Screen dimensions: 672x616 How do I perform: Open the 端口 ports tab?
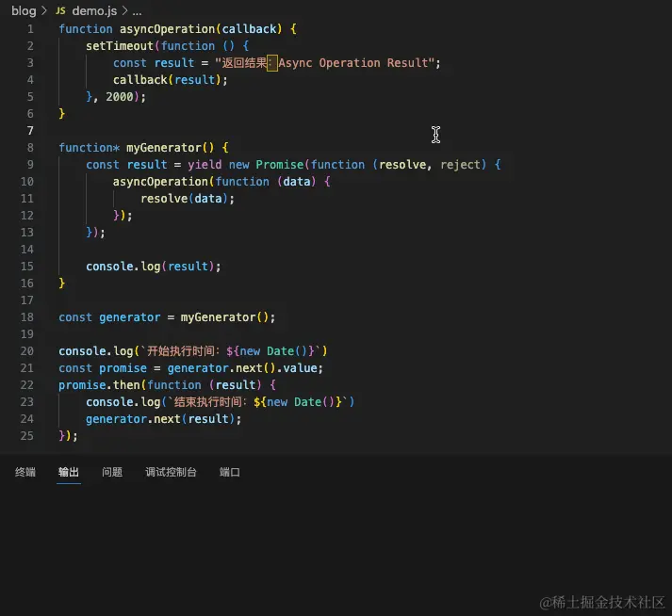pyautogui.click(x=230, y=472)
